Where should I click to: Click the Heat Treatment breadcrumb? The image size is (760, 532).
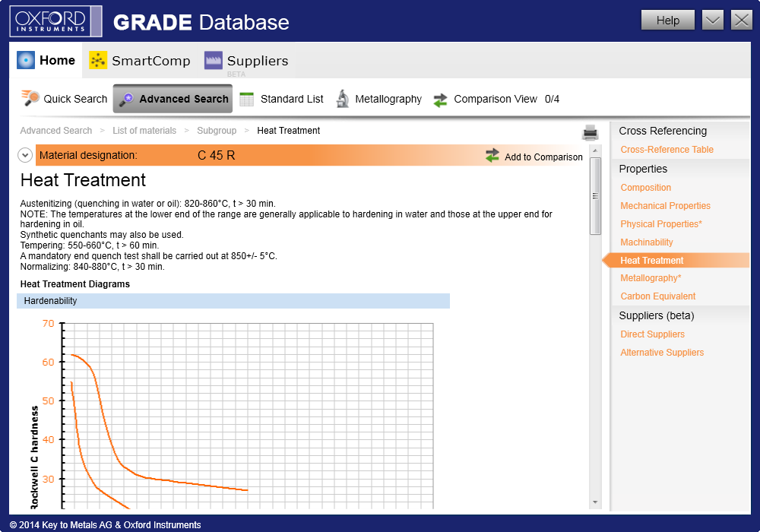point(288,131)
